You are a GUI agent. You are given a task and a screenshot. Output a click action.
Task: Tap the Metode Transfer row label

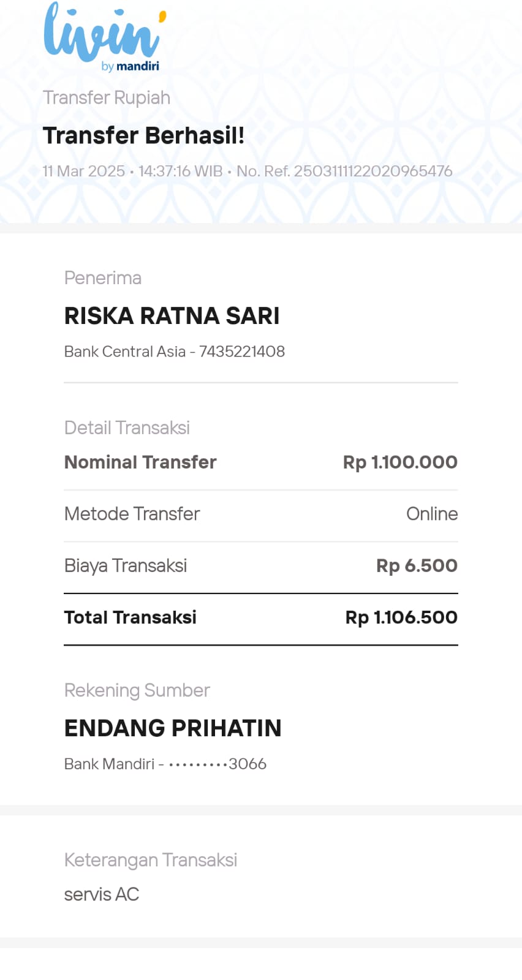click(132, 514)
